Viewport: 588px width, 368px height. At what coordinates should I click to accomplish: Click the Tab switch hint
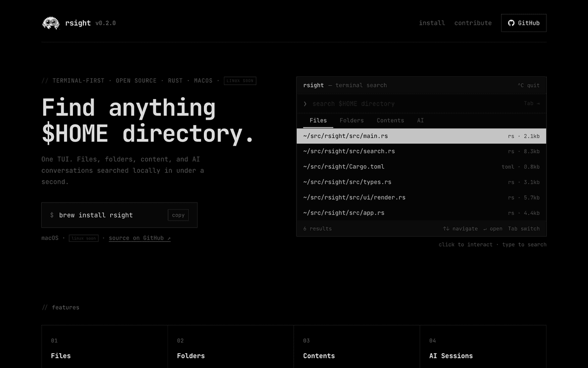524,229
